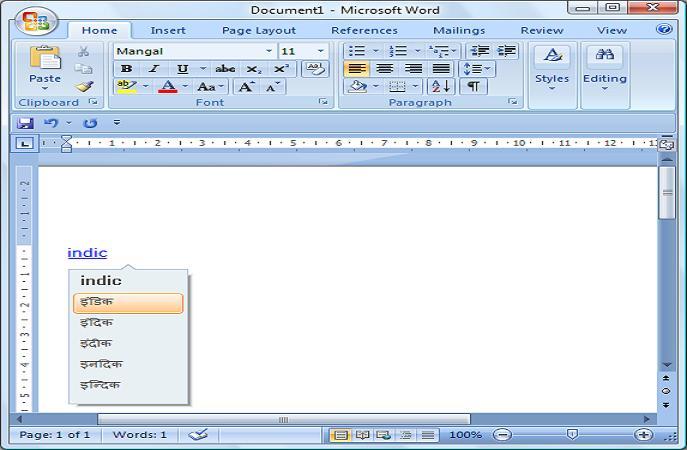Save document from Quick Access Toolbar

click(25, 123)
